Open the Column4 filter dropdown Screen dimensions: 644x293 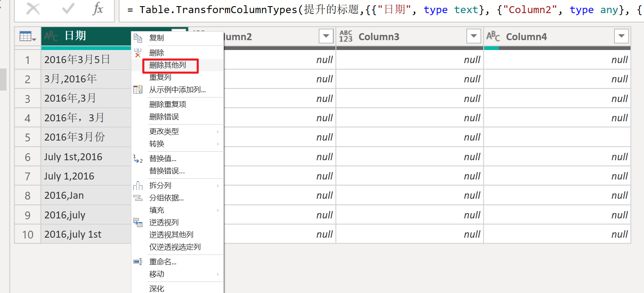click(x=621, y=36)
